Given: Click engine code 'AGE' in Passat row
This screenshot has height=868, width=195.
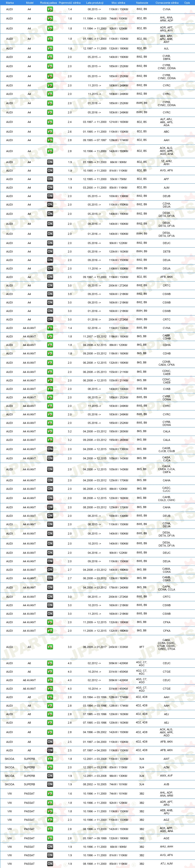Looking at the screenshot, I should [x=166, y=838].
